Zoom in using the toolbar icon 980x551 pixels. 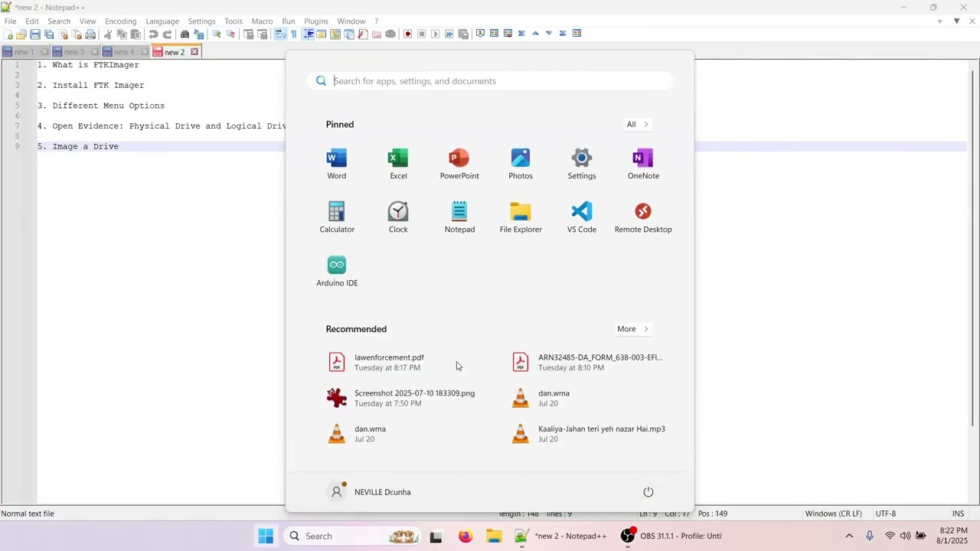pos(217,34)
